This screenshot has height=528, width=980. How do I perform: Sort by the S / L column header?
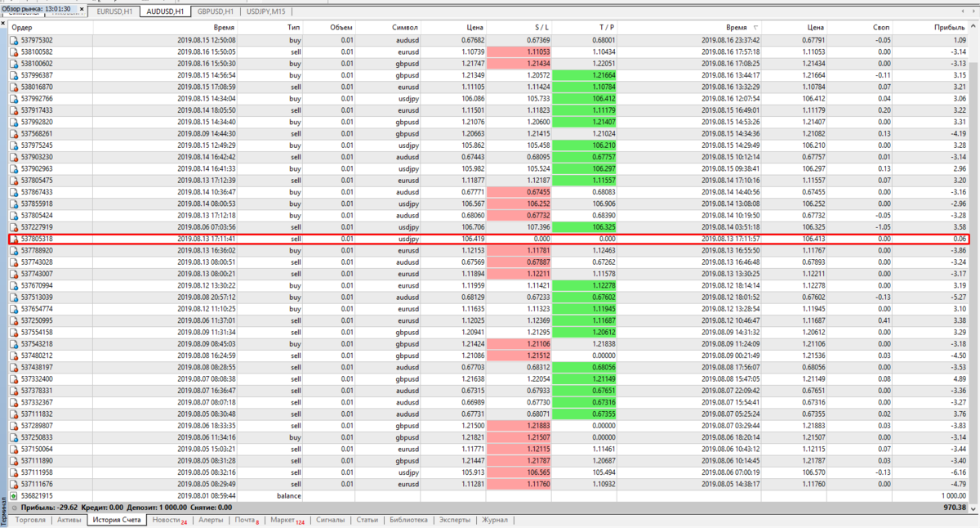[x=519, y=27]
